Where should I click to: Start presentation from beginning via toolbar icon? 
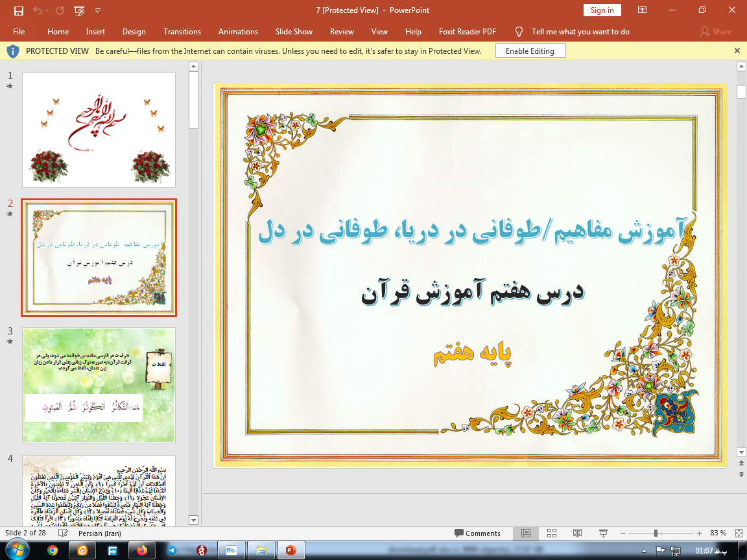click(x=79, y=10)
